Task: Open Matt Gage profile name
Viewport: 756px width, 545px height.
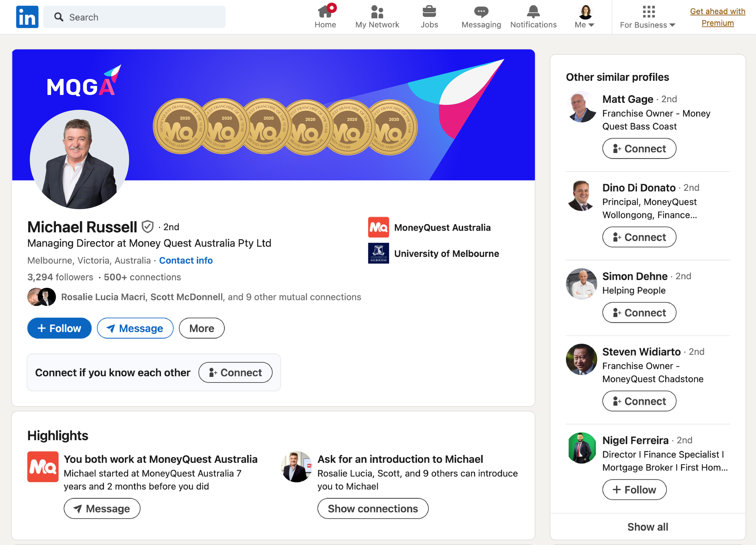Action: click(628, 99)
